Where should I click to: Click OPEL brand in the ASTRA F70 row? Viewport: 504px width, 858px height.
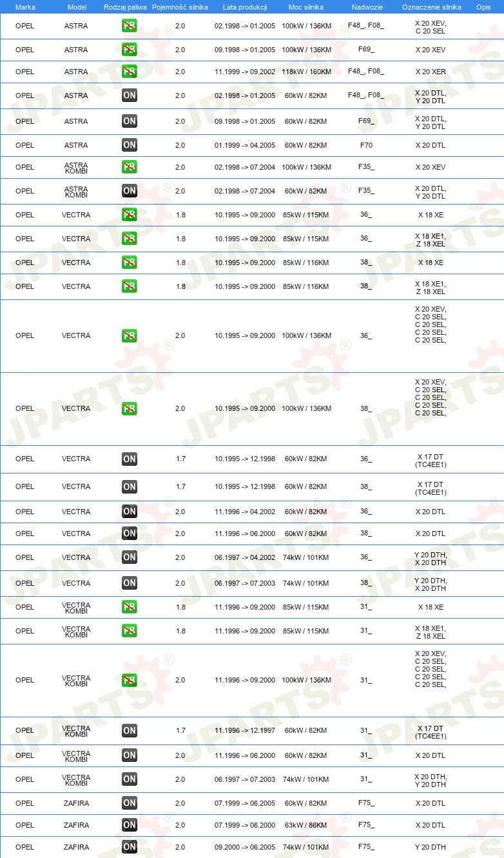click(24, 145)
